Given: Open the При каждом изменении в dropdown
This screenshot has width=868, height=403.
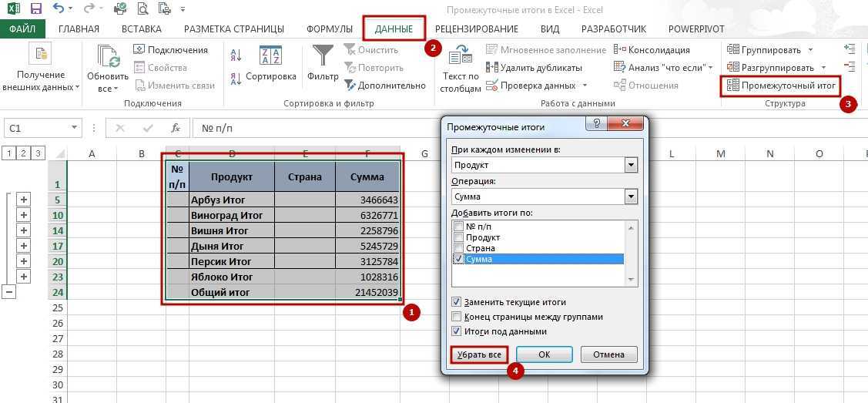Looking at the screenshot, I should pyautogui.click(x=631, y=165).
